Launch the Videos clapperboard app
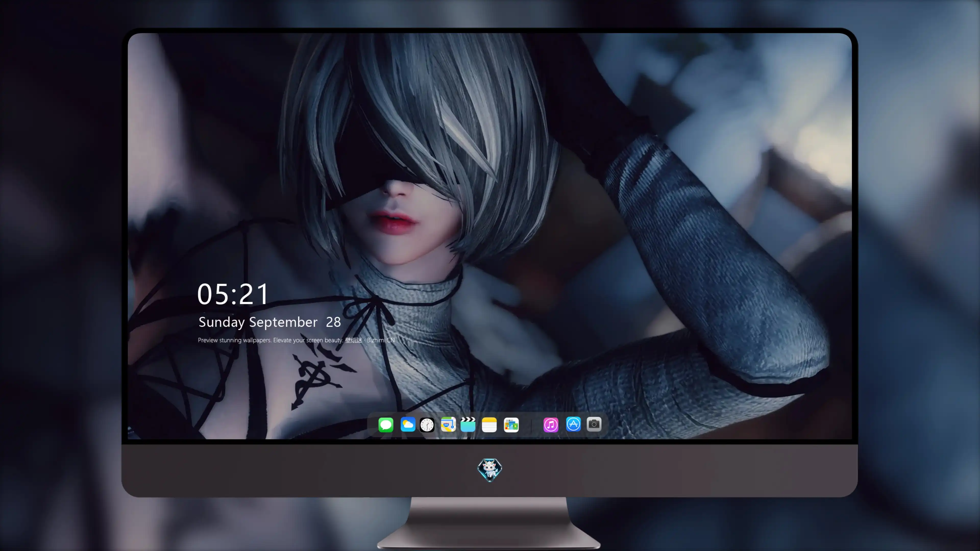Image resolution: width=980 pixels, height=551 pixels. 468,424
